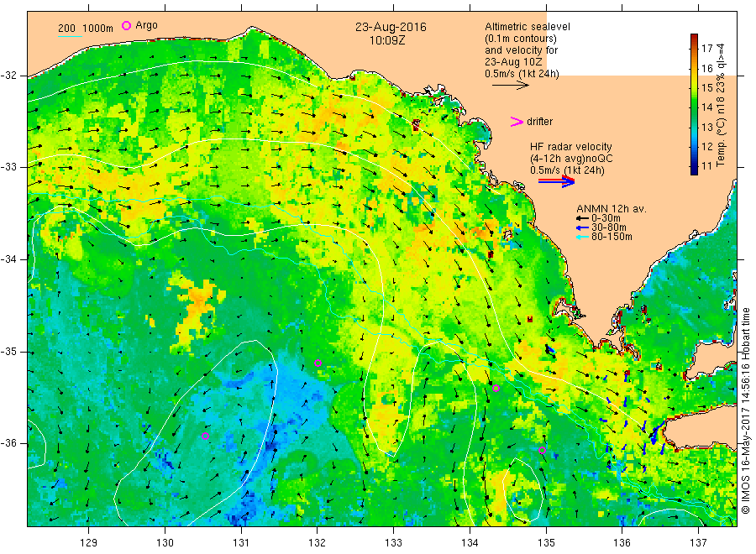Viewport: 756px width, 554px height.
Task: Click the black 0-30m ANMN arrow
Action: tap(583, 218)
